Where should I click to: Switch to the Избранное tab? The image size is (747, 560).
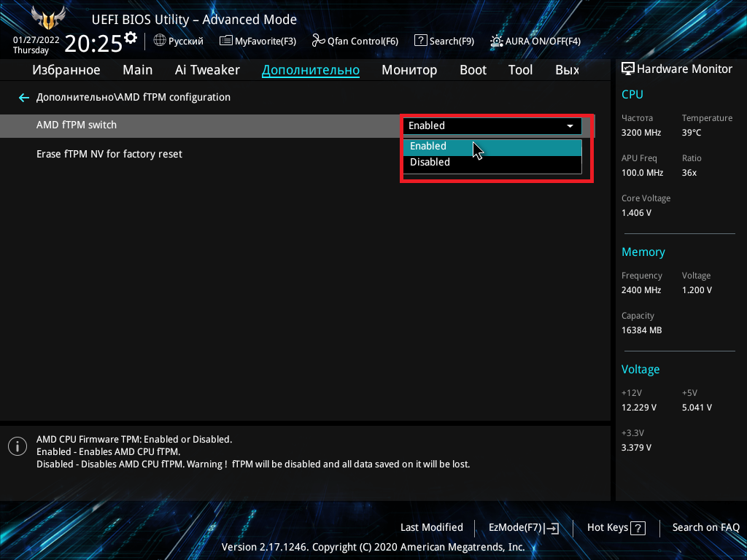(66, 70)
